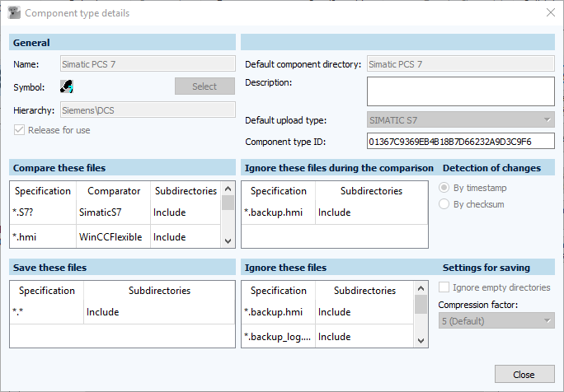Click the Default component directory field
Screen dimensions: 564x392
click(461, 64)
